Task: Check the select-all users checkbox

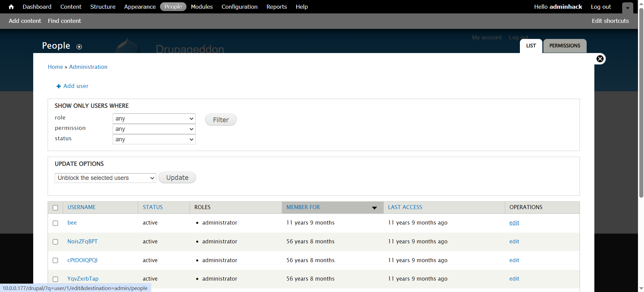Action: pyautogui.click(x=55, y=208)
